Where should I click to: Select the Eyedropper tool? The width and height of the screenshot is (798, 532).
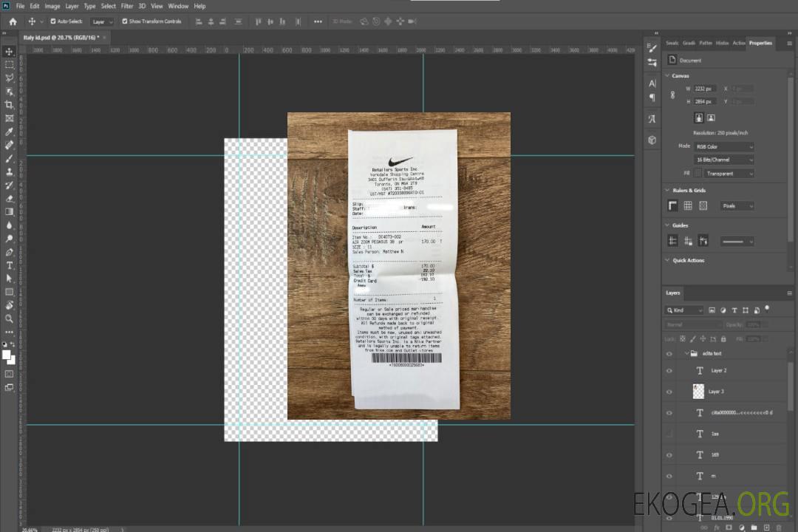[9, 132]
